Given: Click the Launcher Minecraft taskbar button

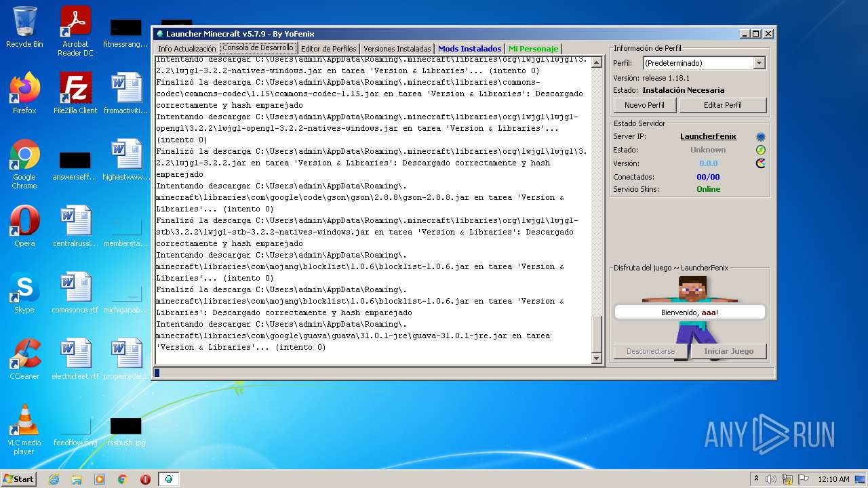Looking at the screenshot, I should click(x=169, y=479).
